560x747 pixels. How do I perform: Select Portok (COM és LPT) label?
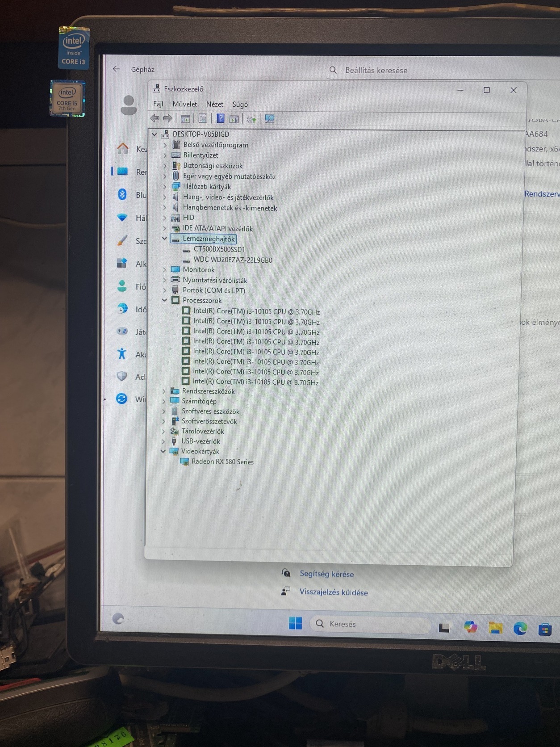[x=213, y=291]
